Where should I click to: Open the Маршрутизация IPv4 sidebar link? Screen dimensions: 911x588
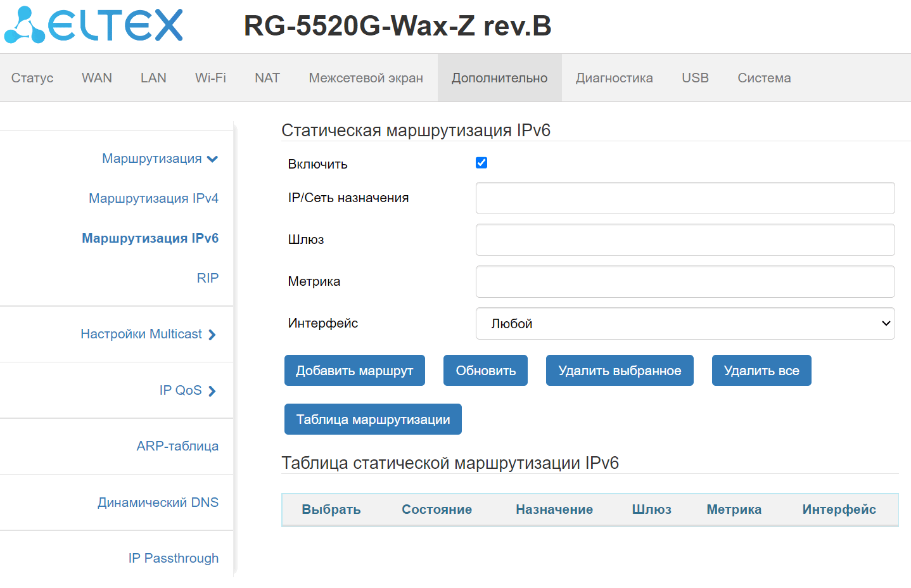(x=153, y=198)
